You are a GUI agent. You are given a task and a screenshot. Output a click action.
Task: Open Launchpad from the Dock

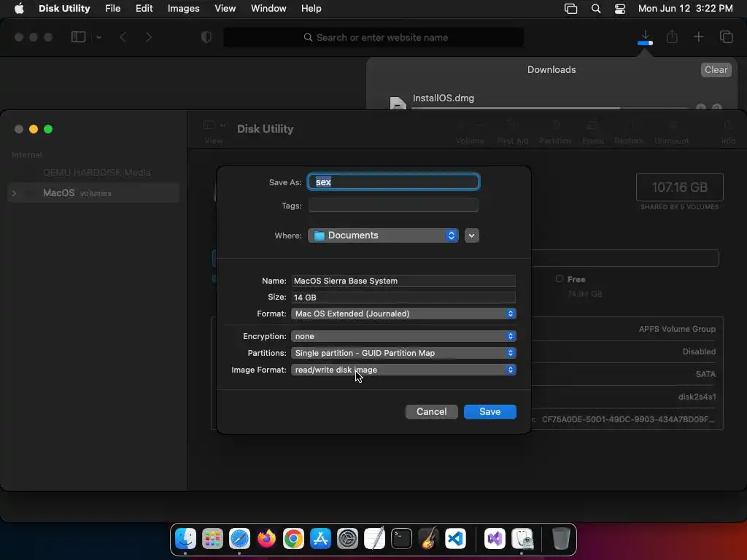212,539
